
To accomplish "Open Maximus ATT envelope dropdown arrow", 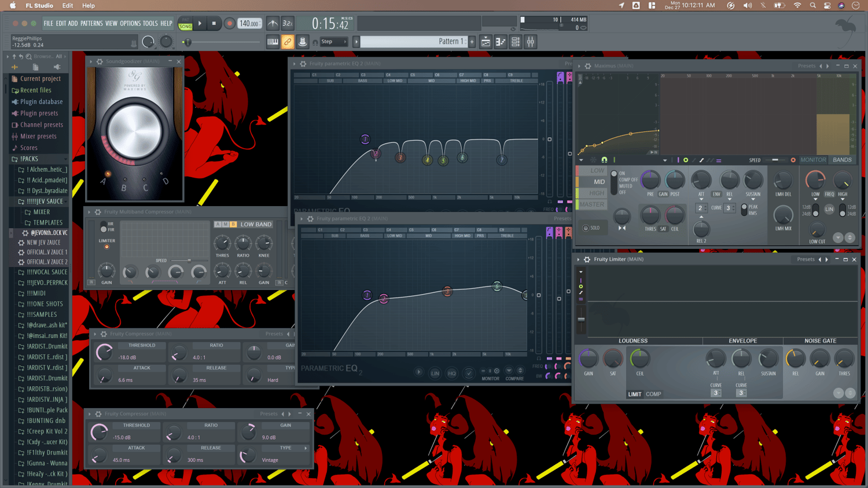I will pyautogui.click(x=701, y=199).
